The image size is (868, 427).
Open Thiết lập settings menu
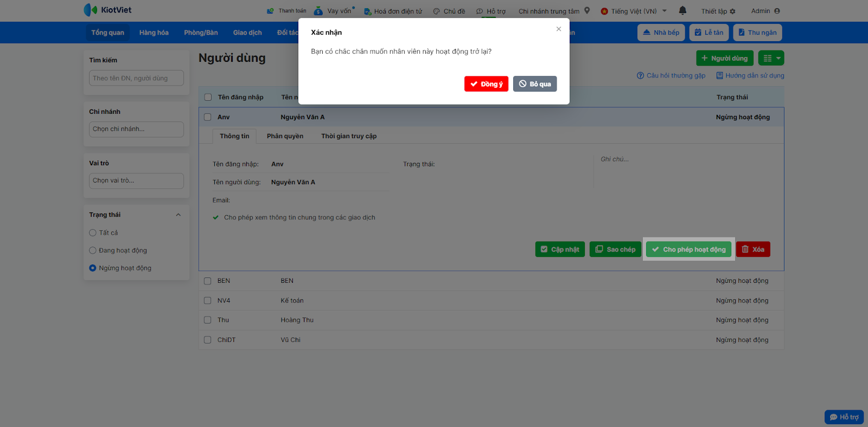point(718,11)
